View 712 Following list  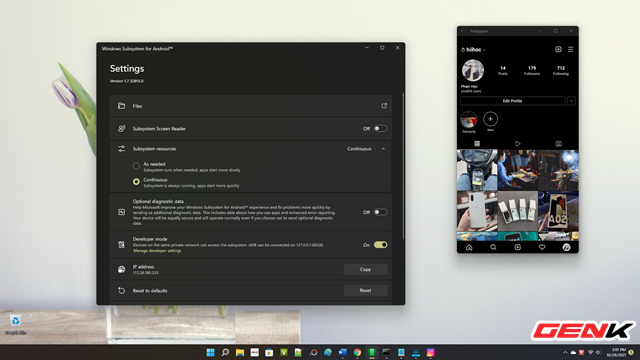pyautogui.click(x=560, y=71)
